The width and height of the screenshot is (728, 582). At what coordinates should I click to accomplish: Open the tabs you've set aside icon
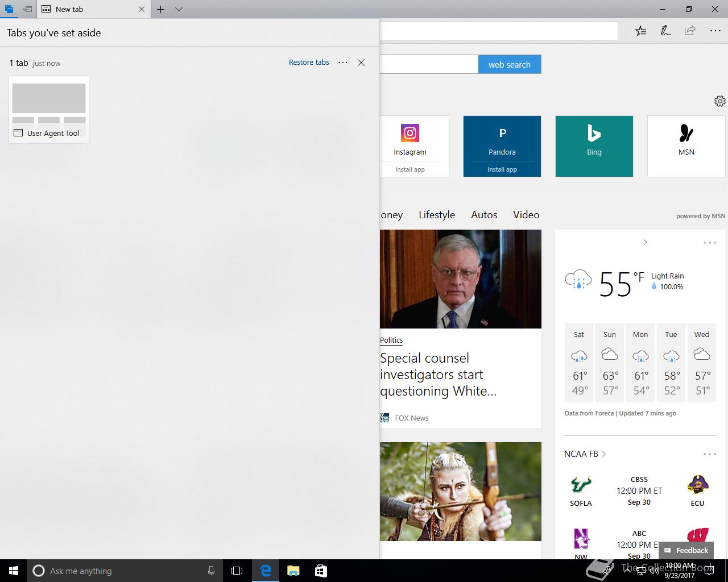(9, 9)
